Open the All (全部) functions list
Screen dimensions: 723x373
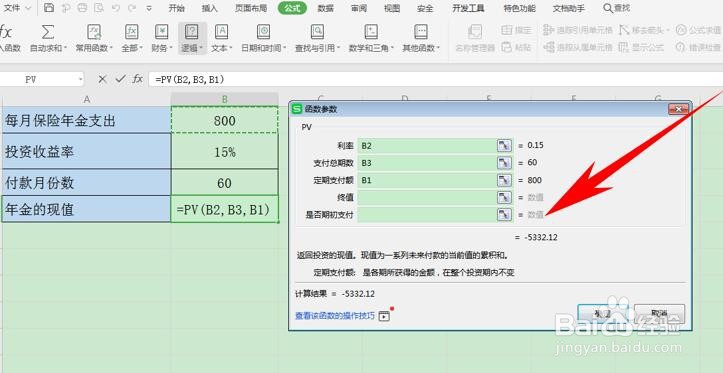(x=132, y=38)
